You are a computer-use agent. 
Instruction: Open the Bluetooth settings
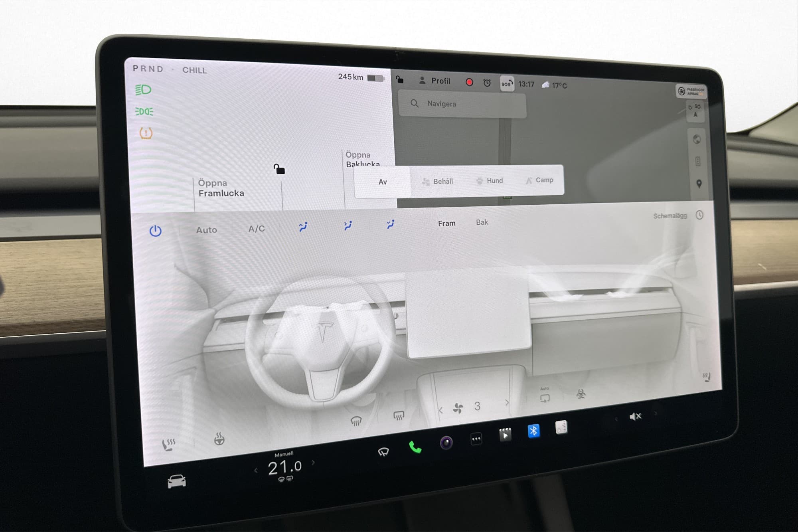pos(533,431)
